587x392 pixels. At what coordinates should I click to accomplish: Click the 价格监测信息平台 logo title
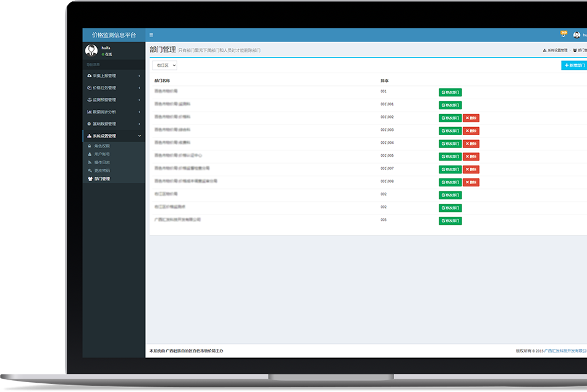114,35
